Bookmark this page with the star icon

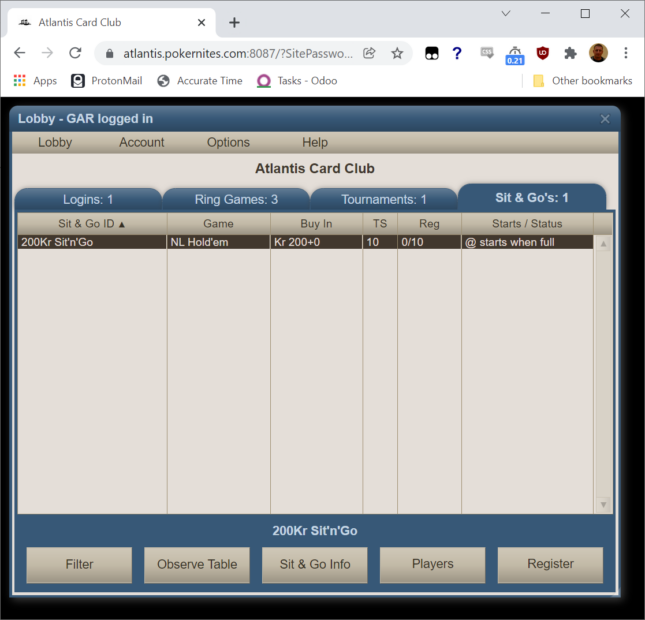pos(397,53)
